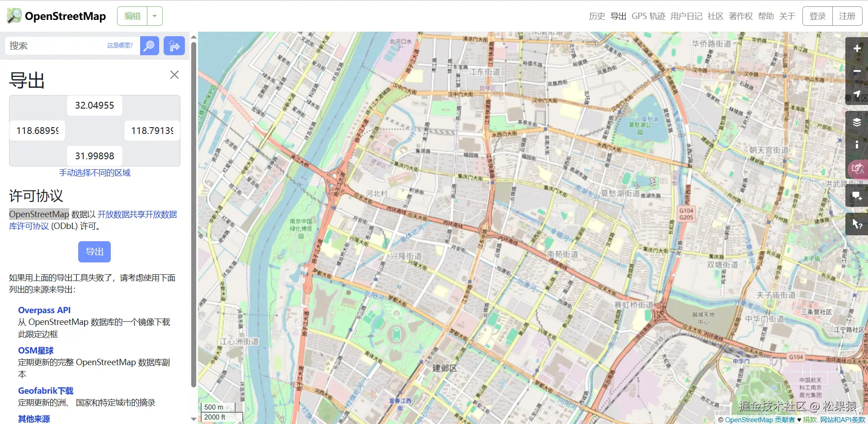Viewport: 868px width, 424px height.
Task: Expand the 编辑 dropdown arrow
Action: pyautogui.click(x=155, y=16)
